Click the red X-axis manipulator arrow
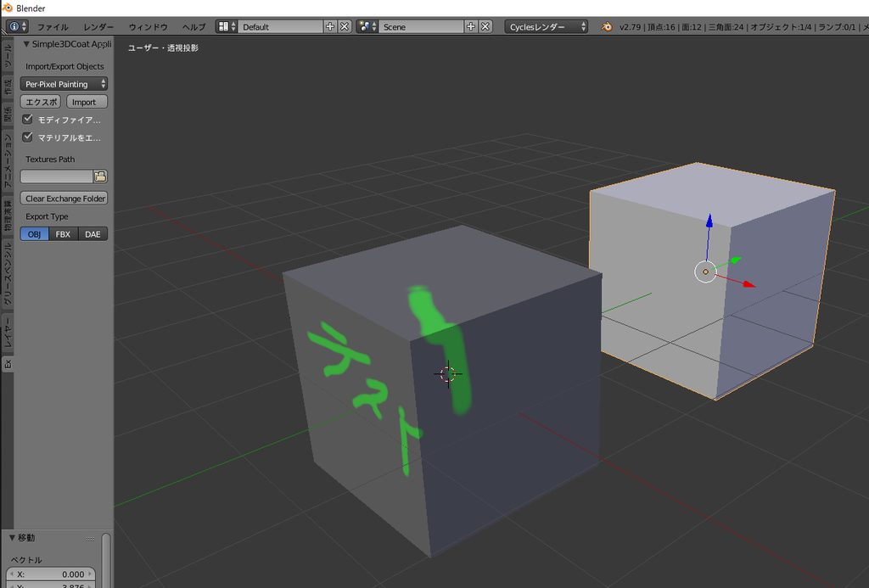The height and width of the screenshot is (588, 869). pyautogui.click(x=748, y=283)
